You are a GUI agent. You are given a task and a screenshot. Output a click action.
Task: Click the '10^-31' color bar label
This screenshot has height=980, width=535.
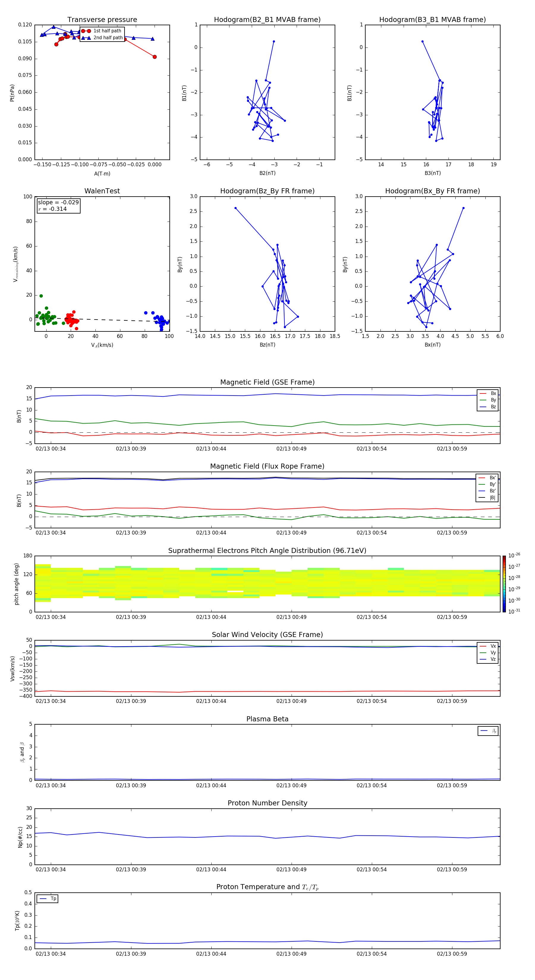(x=514, y=611)
